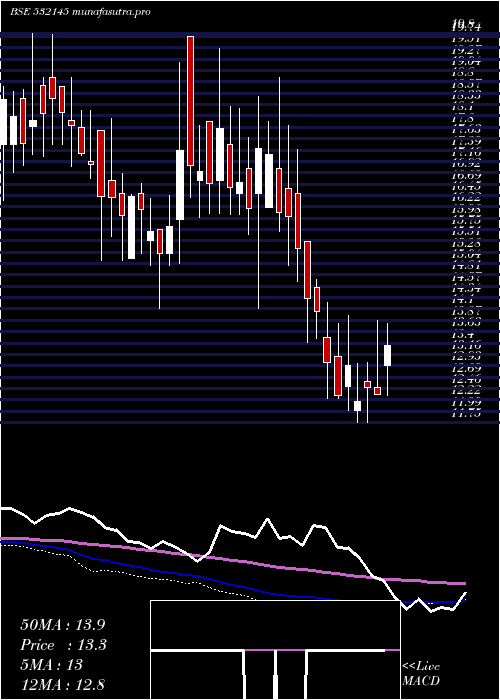Select the 'Price : 13.3' readout
Image resolution: width=500 pixels, height=700 pixels.
pyautogui.click(x=63, y=645)
